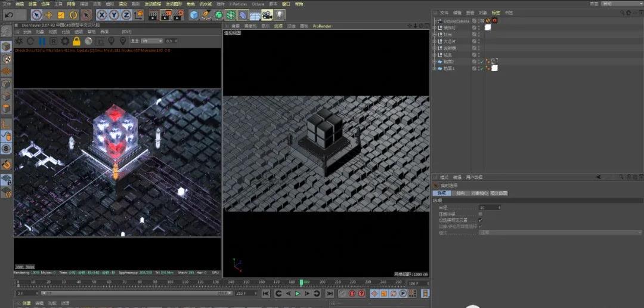
Task: Select the Rotate tool in top toolbar
Action: pyautogui.click(x=73, y=15)
